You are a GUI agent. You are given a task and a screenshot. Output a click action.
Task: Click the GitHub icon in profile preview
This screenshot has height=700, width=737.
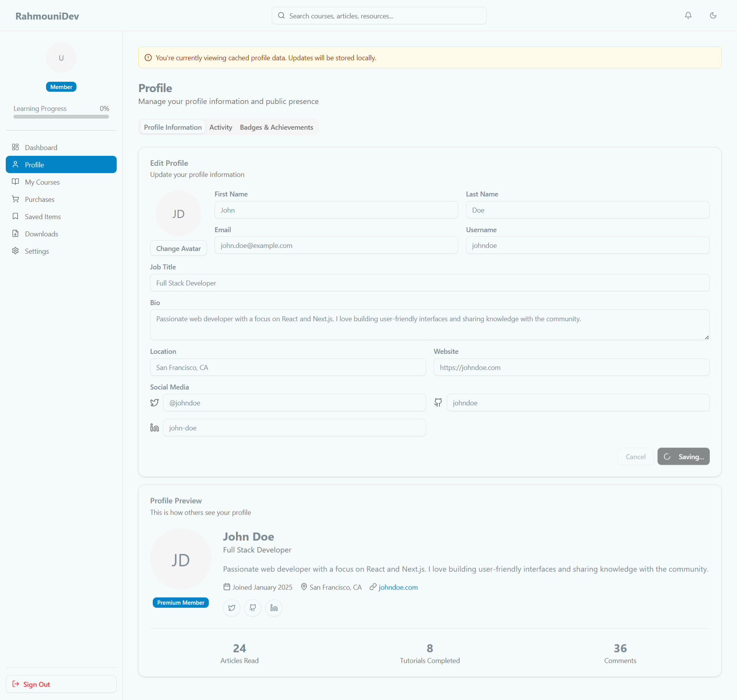click(253, 608)
